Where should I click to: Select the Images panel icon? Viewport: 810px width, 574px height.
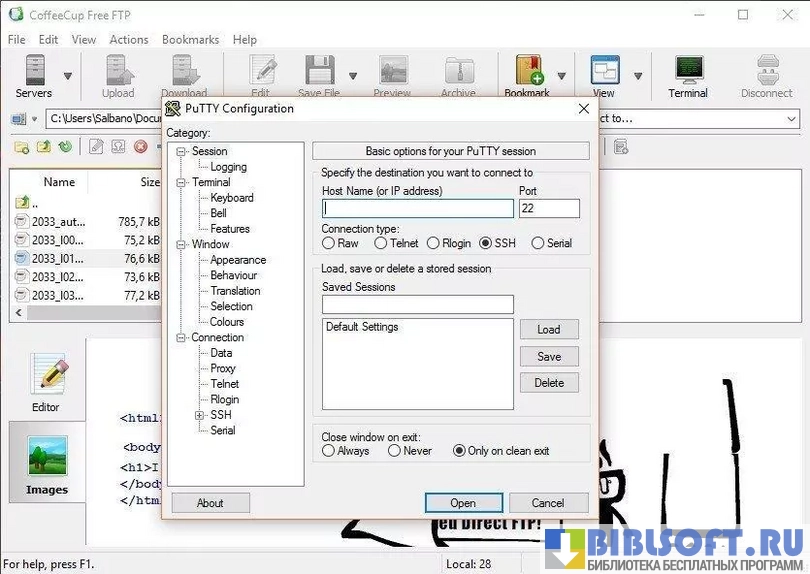tap(47, 464)
